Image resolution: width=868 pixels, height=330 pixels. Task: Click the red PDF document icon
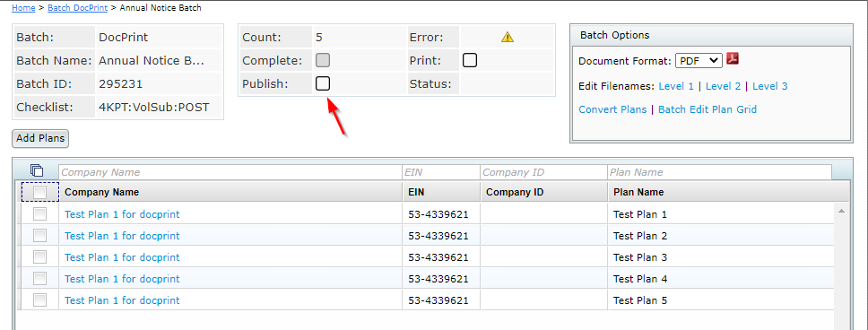click(733, 58)
